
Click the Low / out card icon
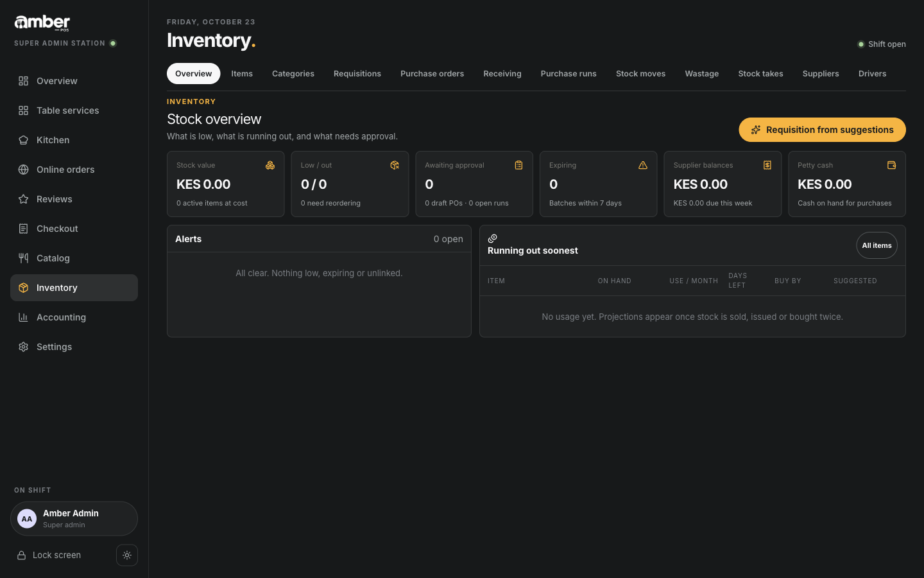pyautogui.click(x=395, y=165)
